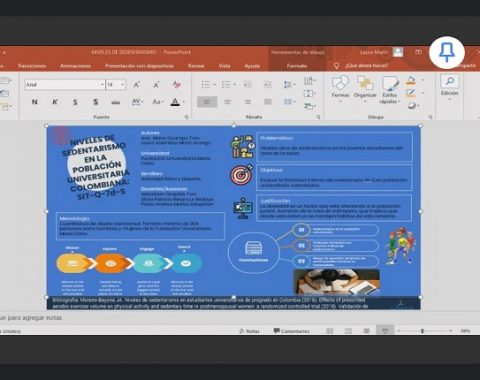This screenshot has width=480, height=380.
Task: Expand the Arial font name dropdown
Action: [x=102, y=85]
